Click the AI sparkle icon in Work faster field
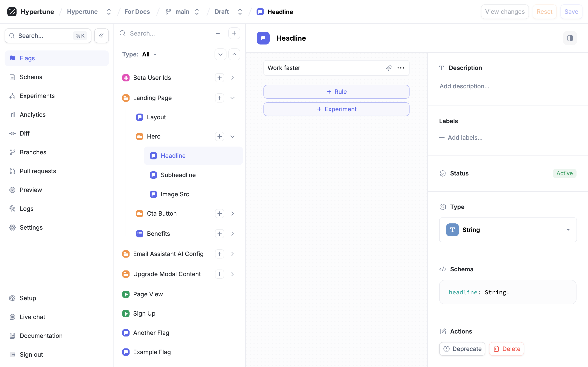 tap(389, 68)
